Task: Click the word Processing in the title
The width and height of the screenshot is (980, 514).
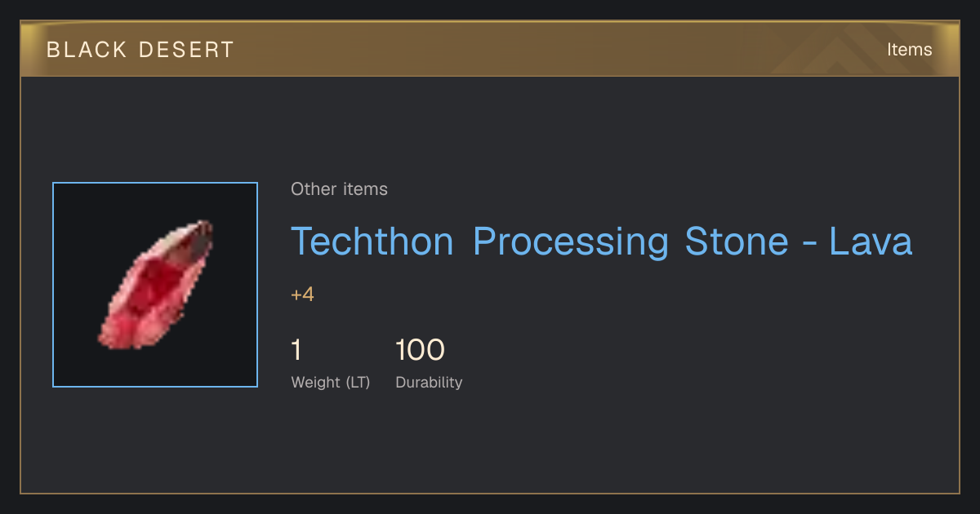Action: 570,243
